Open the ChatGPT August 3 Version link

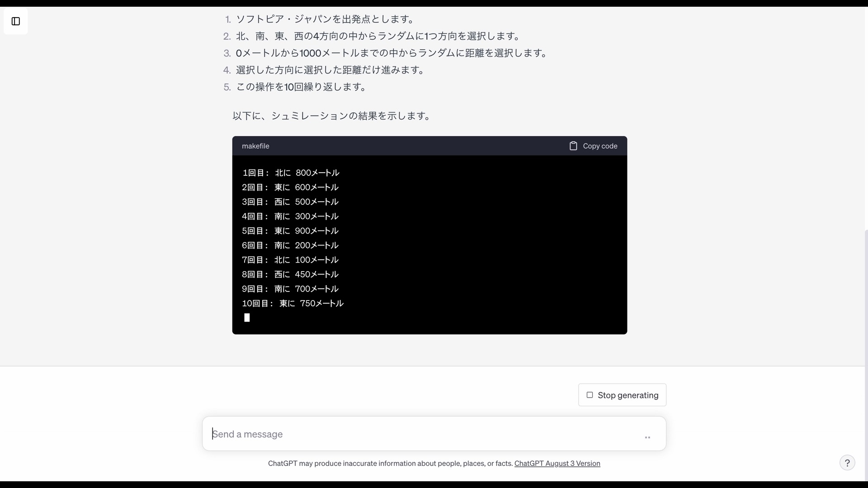click(557, 463)
